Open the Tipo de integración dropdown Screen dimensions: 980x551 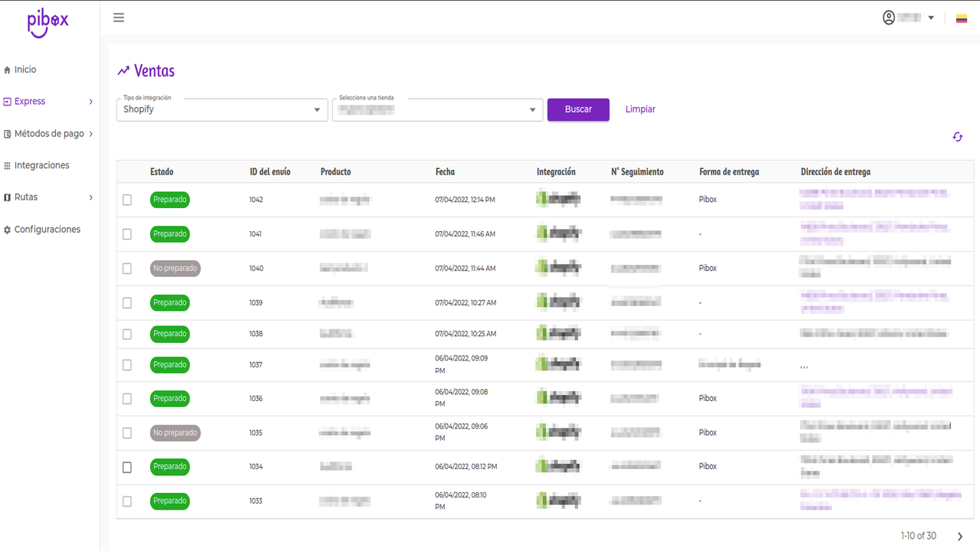317,109
